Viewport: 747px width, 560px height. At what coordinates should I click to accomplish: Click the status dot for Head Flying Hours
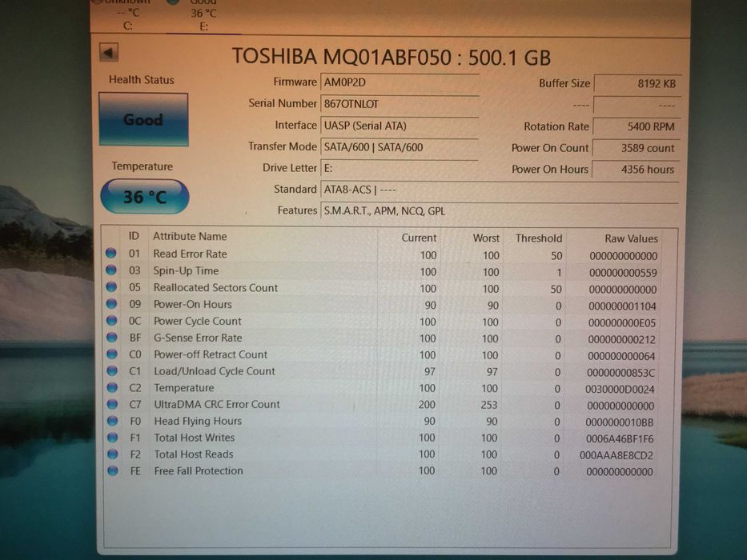[x=112, y=421]
